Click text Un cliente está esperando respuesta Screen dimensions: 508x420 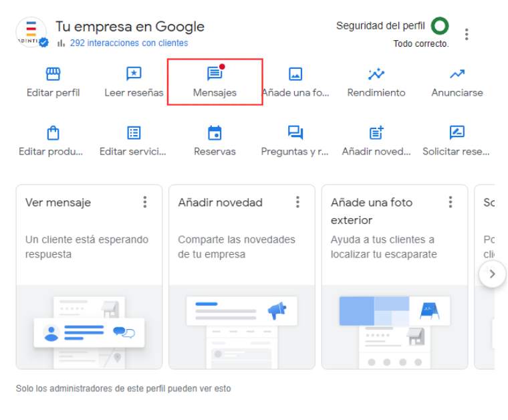87,247
